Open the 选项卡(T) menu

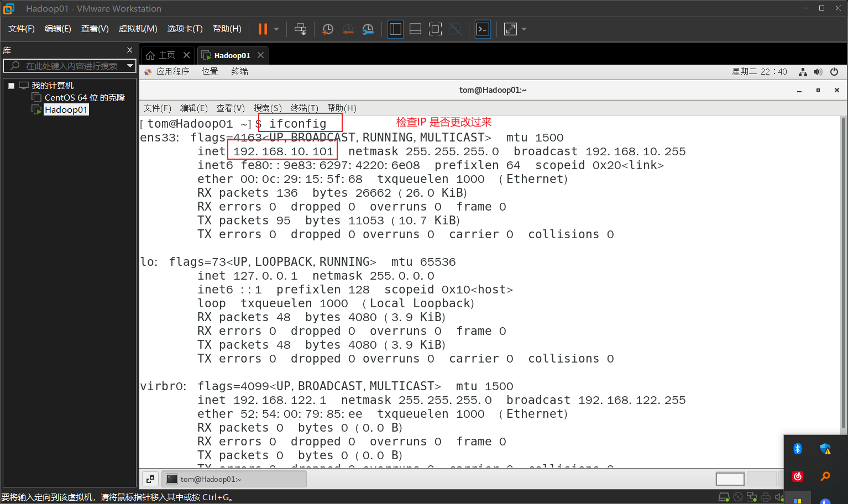[185, 29]
